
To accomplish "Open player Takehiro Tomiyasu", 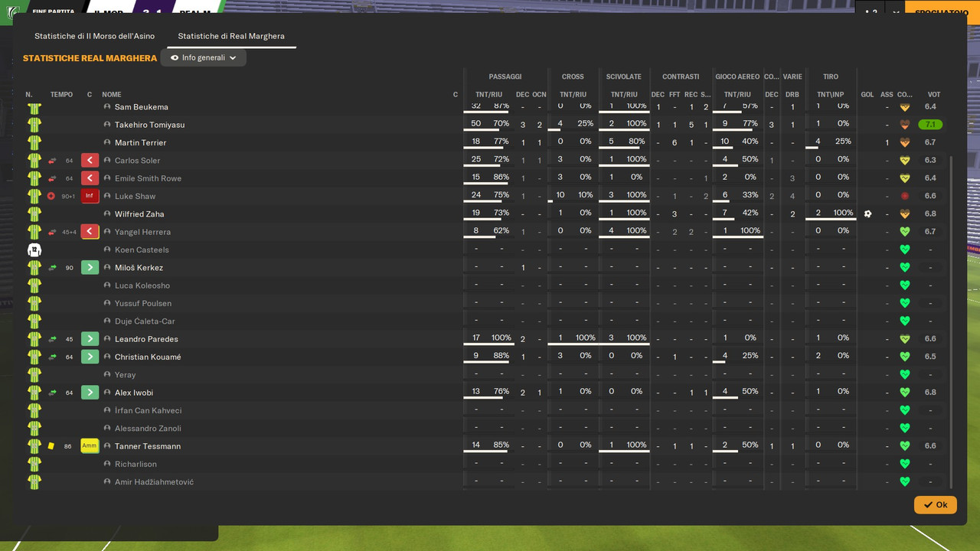I will tap(149, 125).
